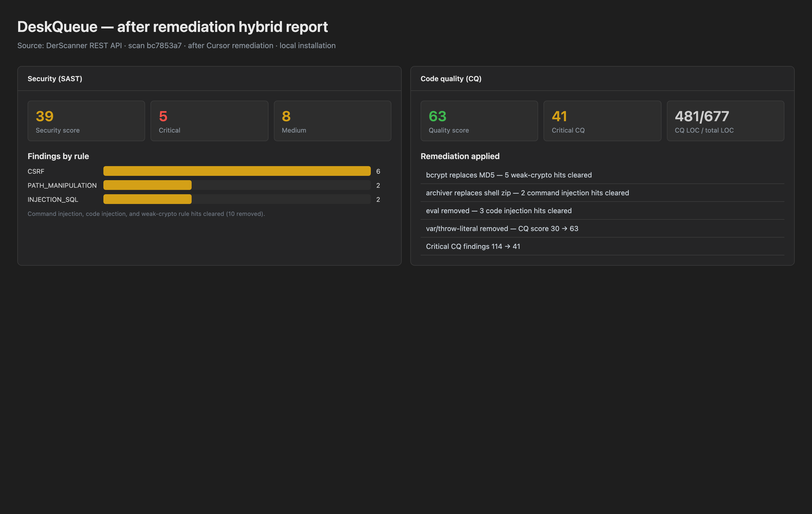
Task: Open the Critical CQ card showing 41
Action: (602, 121)
